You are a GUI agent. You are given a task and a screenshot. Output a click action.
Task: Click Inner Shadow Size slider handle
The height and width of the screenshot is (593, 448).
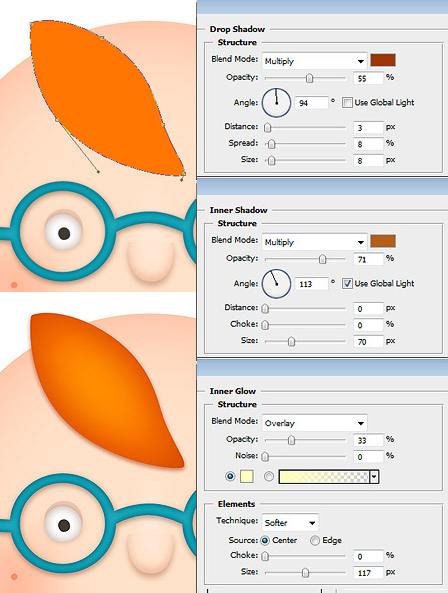pyautogui.click(x=291, y=342)
